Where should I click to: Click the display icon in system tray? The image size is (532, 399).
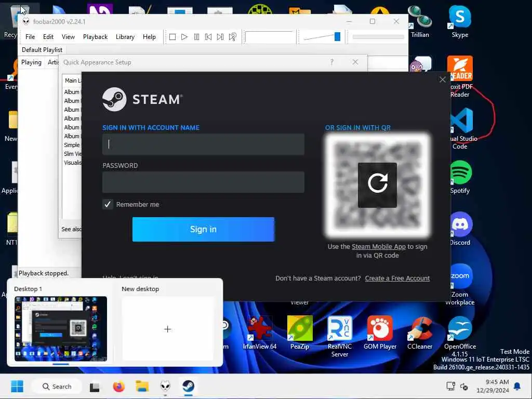click(450, 386)
